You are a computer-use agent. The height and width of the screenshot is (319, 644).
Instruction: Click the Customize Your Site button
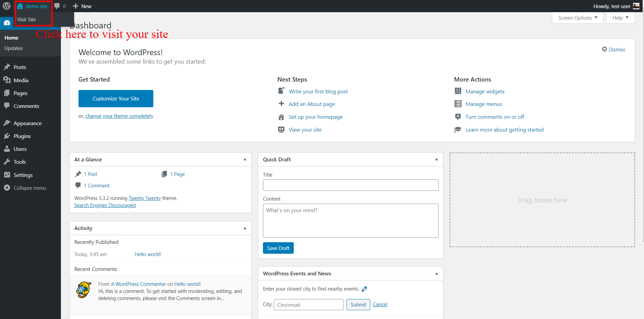(116, 98)
